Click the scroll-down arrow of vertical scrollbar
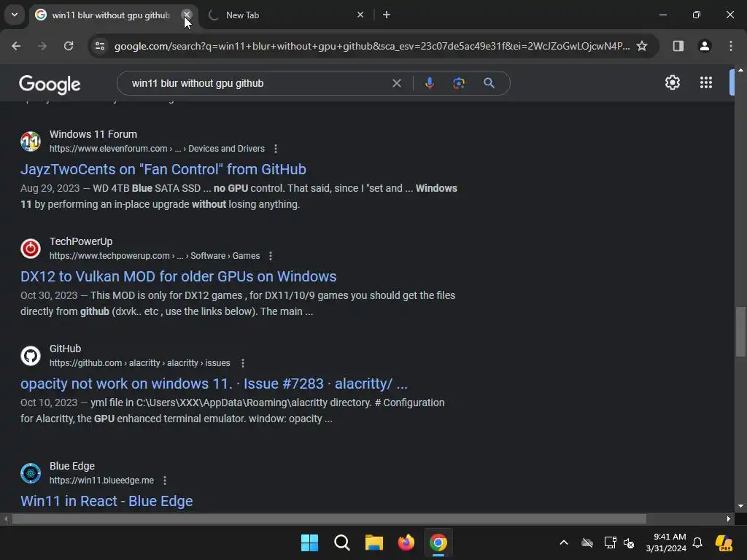This screenshot has width=747, height=560. [740, 506]
